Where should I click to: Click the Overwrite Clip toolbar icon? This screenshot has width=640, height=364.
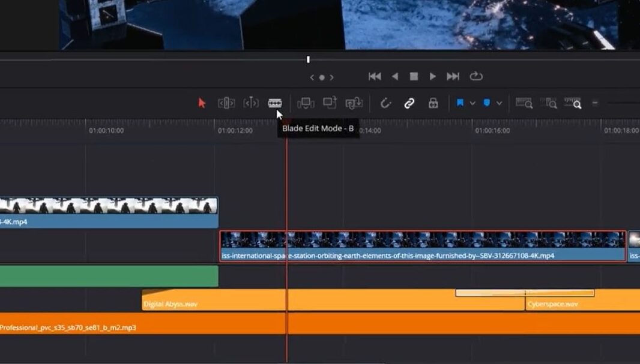pos(330,103)
